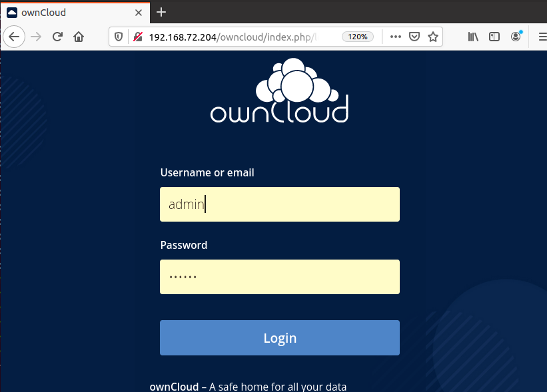Click the ownCloud cloud logo
The height and width of the screenshot is (392, 547).
click(x=279, y=91)
